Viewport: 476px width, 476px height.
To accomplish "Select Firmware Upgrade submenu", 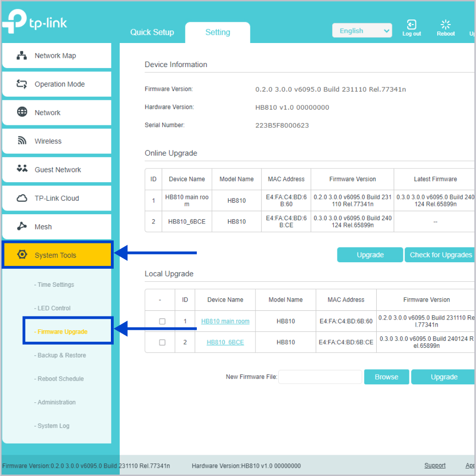I will [61, 332].
